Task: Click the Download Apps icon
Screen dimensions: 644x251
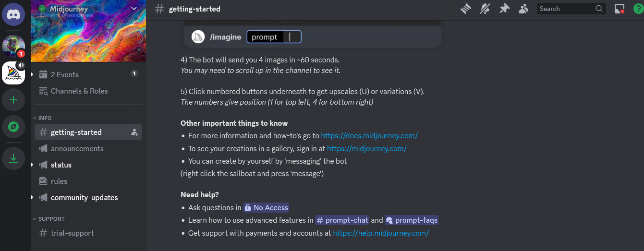Action: [13, 158]
